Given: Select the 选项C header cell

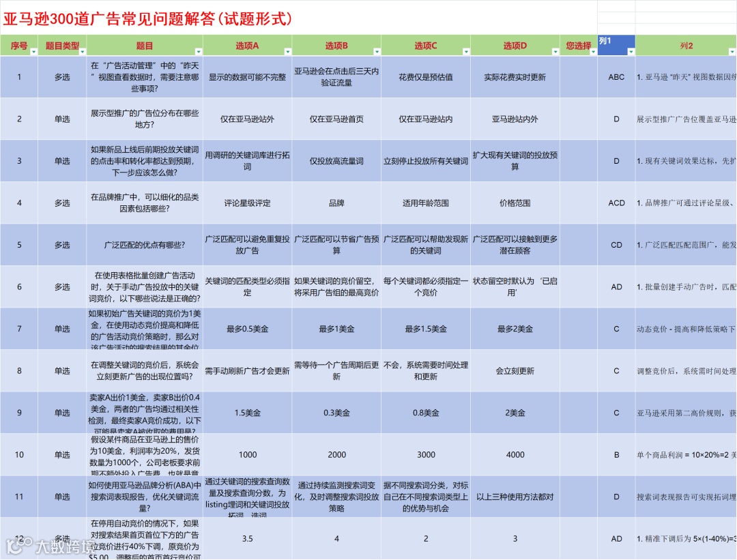Looking at the screenshot, I should (x=425, y=46).
